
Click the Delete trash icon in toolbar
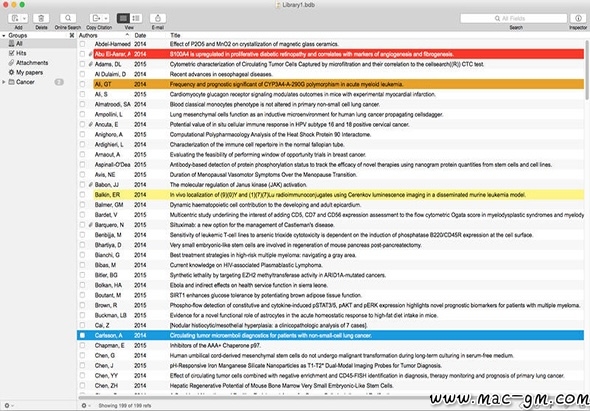click(41, 18)
